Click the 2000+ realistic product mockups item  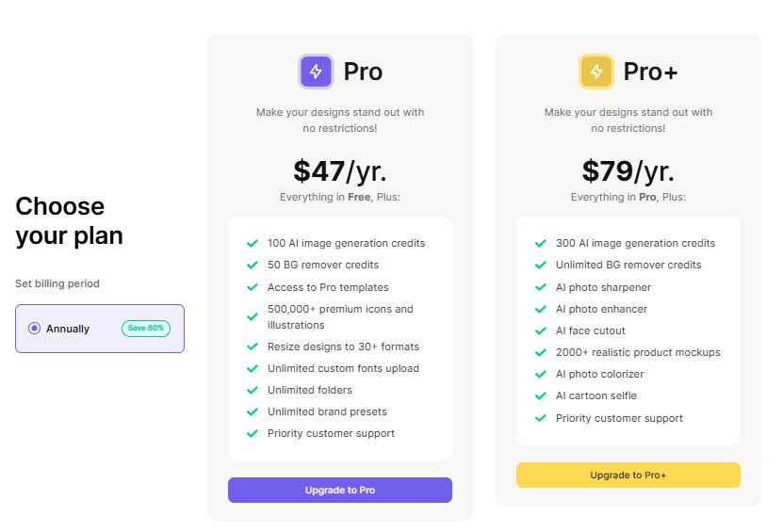pos(638,352)
